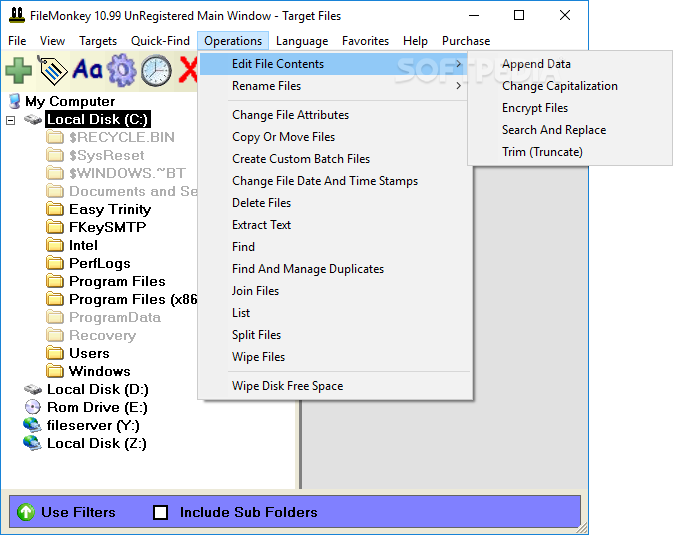Select the $SysReset folder name

[106, 155]
